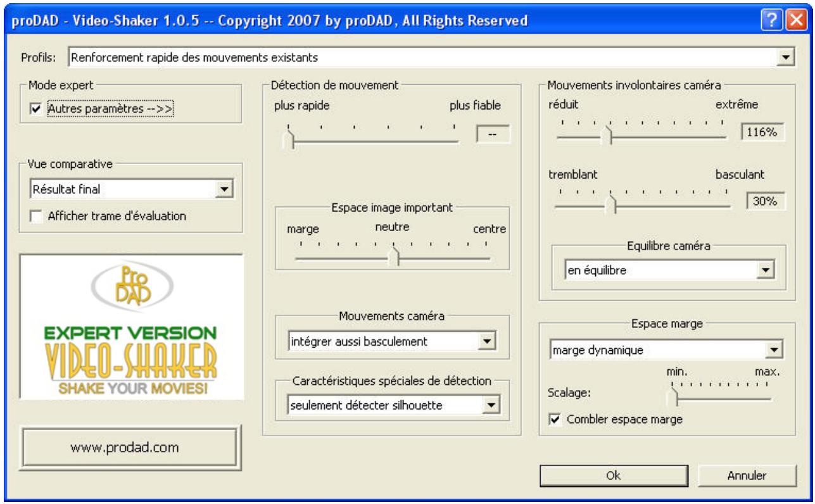Image resolution: width=815 pixels, height=504 pixels.
Task: Expand the Equilibre caméra dropdown arrow
Action: pyautogui.click(x=767, y=270)
